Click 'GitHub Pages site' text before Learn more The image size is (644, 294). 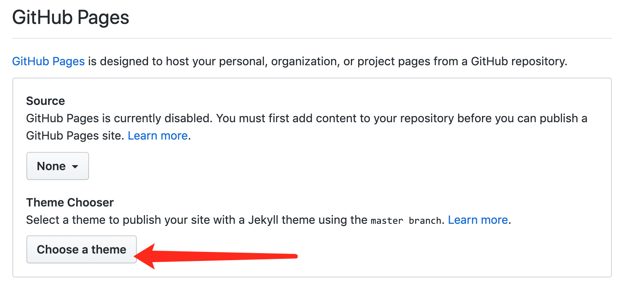(75, 135)
